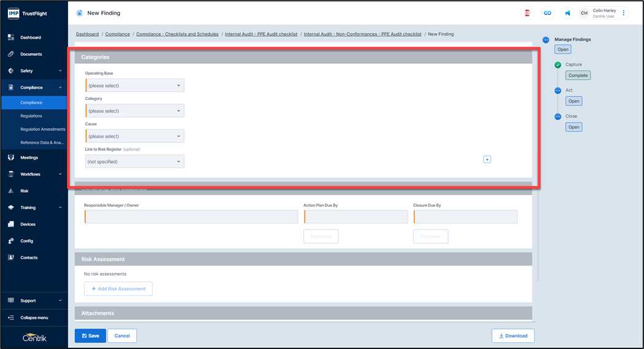The image size is (644, 349).
Task: Click the red stacked-lines header icon
Action: pos(527,13)
